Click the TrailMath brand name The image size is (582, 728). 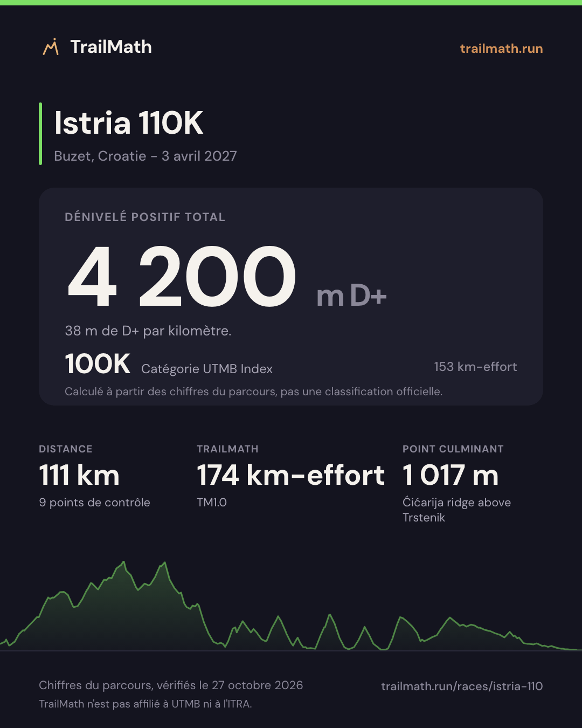(x=111, y=47)
